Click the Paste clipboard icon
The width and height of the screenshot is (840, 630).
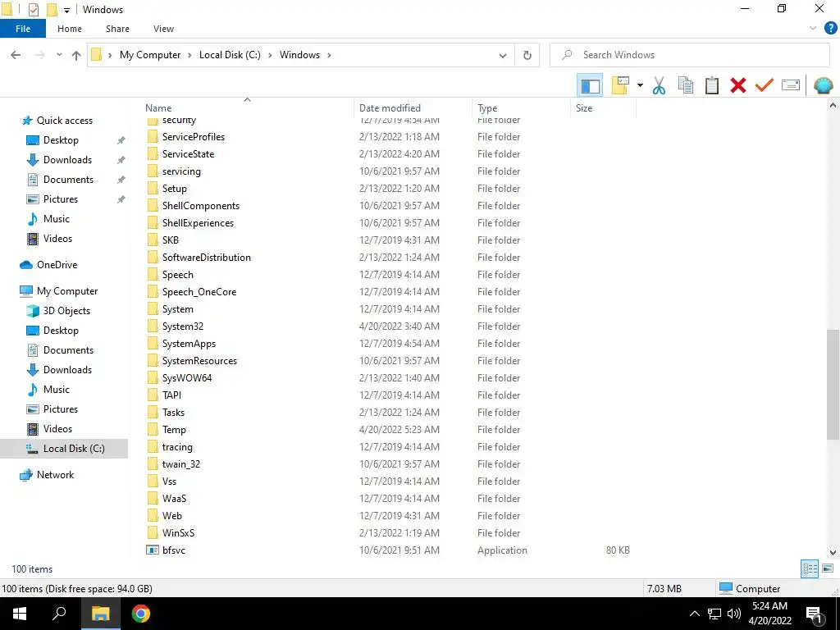point(711,85)
